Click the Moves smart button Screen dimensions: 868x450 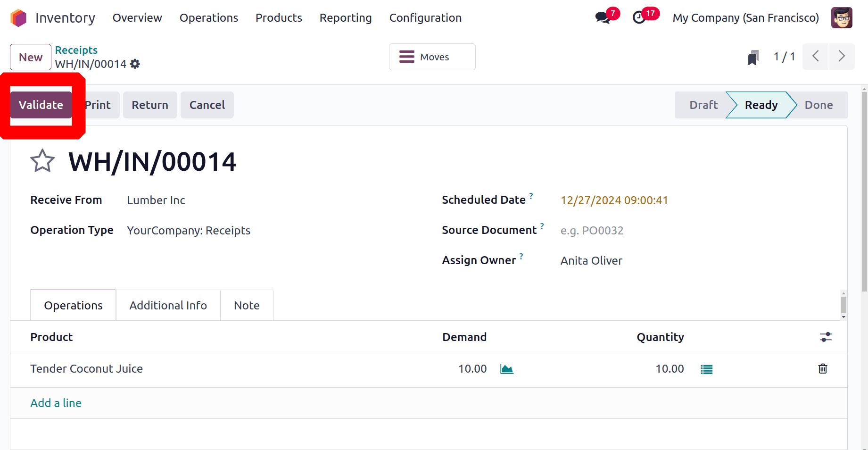pyautogui.click(x=432, y=57)
